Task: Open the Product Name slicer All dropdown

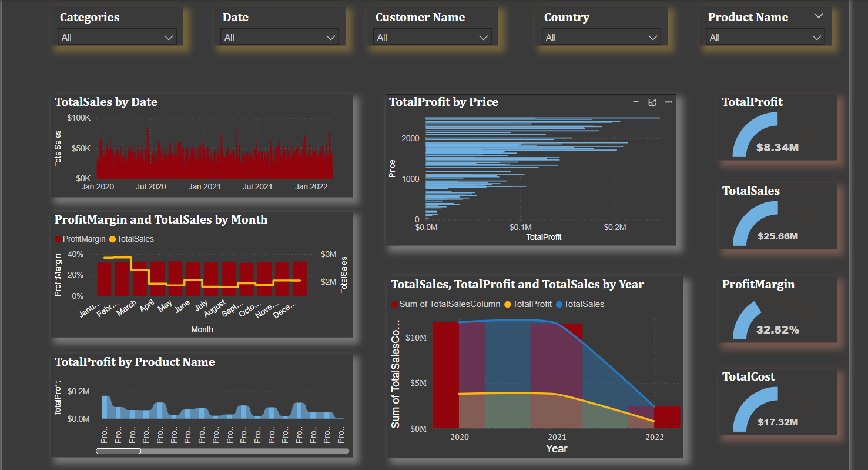Action: (765, 37)
